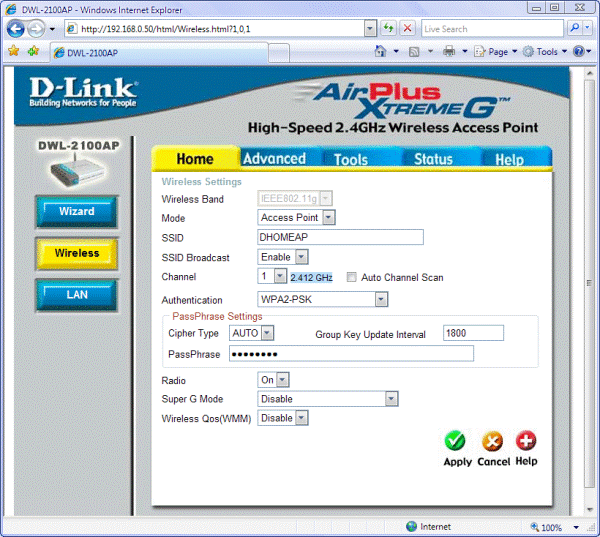
Task: Expand the address bar history dropdown
Action: click(370, 29)
